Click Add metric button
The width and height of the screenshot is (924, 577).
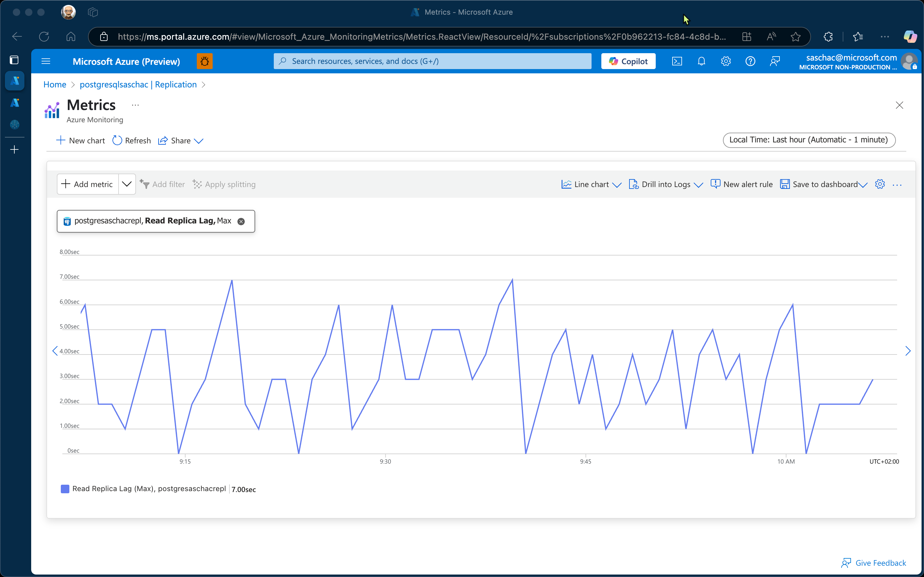pyautogui.click(x=87, y=184)
